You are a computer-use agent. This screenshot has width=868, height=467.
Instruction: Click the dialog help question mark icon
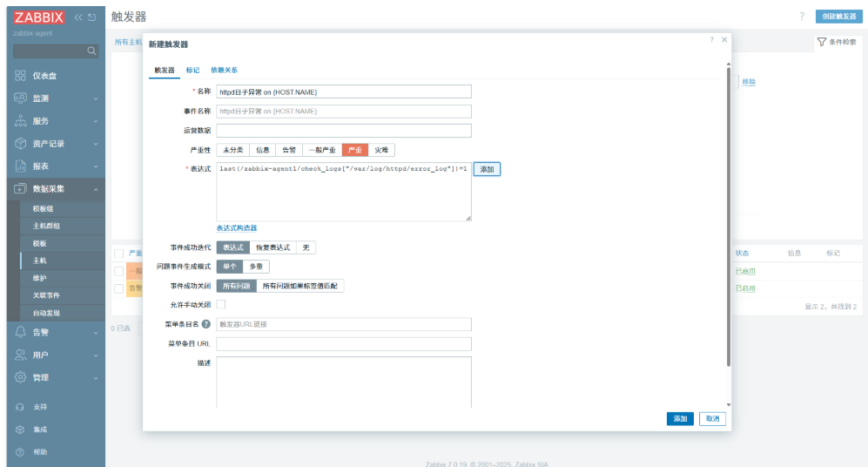coord(712,40)
